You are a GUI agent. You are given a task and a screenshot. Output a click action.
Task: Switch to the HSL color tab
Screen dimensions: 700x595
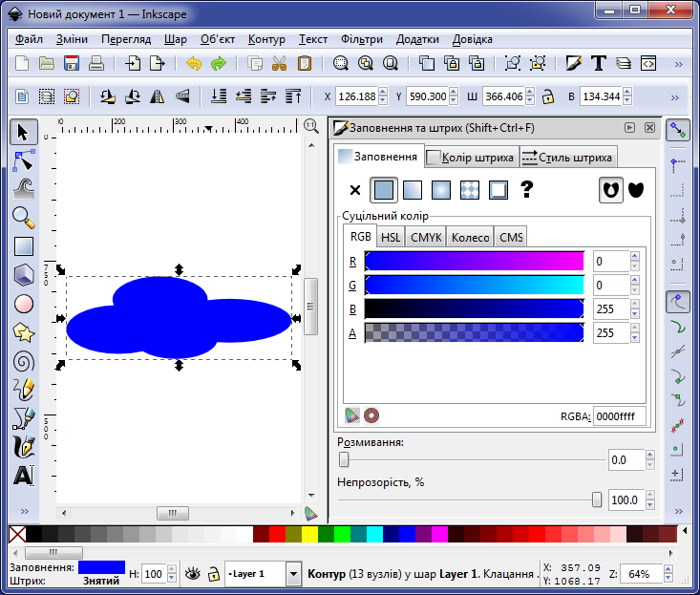point(391,237)
